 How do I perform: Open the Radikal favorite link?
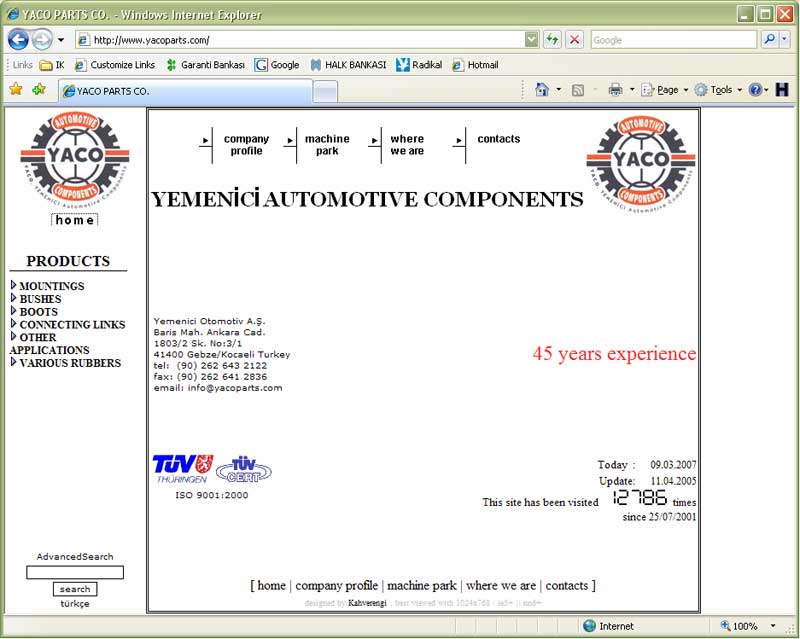(419, 65)
